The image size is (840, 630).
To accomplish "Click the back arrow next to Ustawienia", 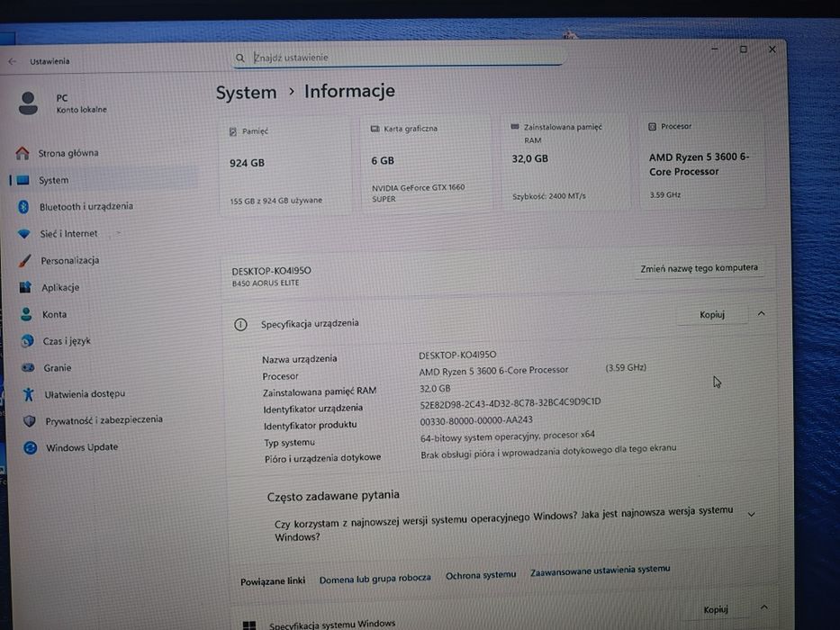I will pos(13,61).
